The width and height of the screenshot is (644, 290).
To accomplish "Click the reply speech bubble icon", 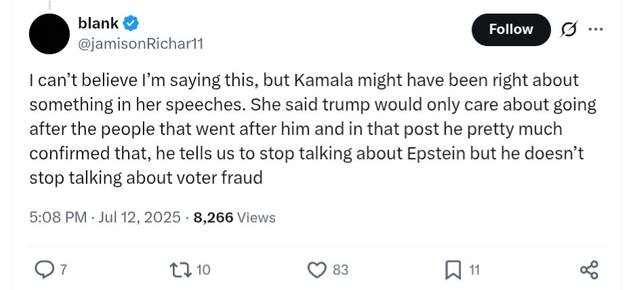I will 43,270.
